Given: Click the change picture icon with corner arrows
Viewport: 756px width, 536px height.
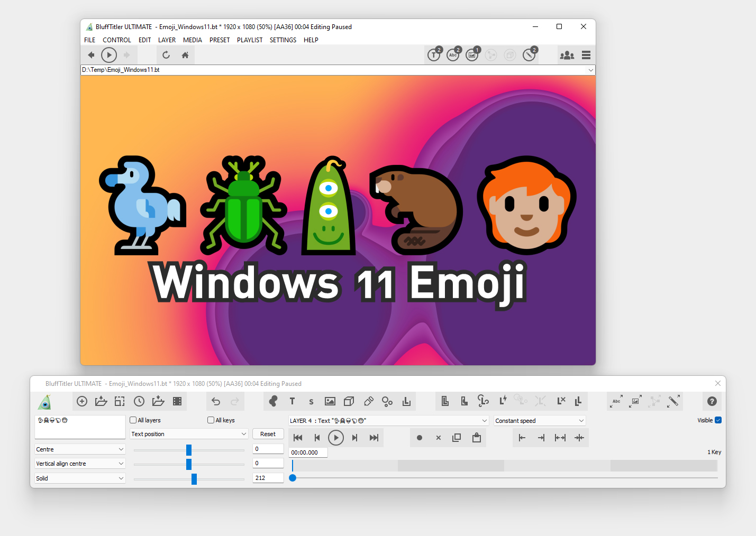Looking at the screenshot, I should tap(635, 401).
